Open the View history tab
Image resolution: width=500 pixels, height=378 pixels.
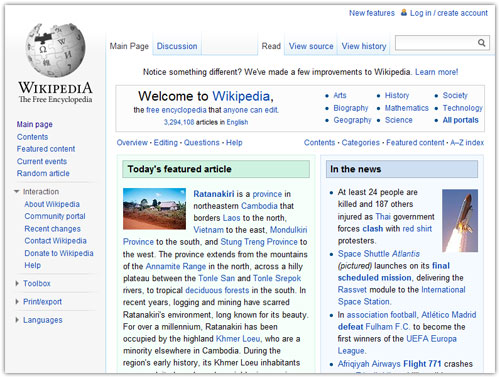[x=364, y=46]
